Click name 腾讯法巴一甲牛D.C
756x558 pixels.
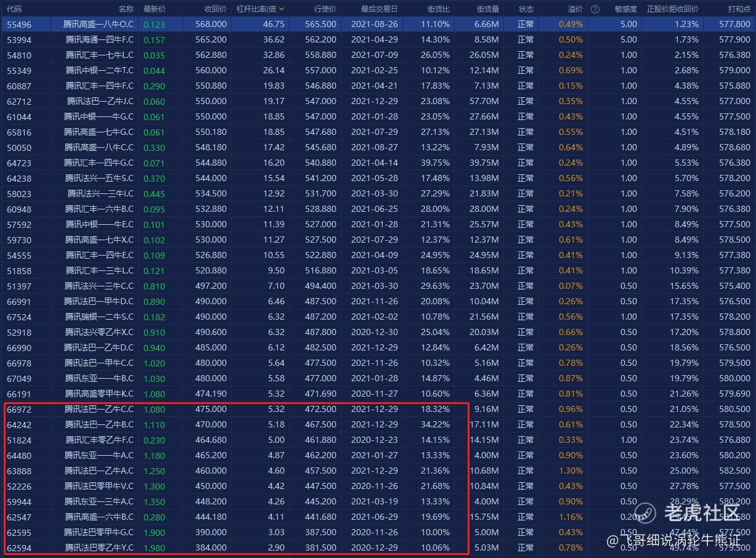[x=99, y=301]
